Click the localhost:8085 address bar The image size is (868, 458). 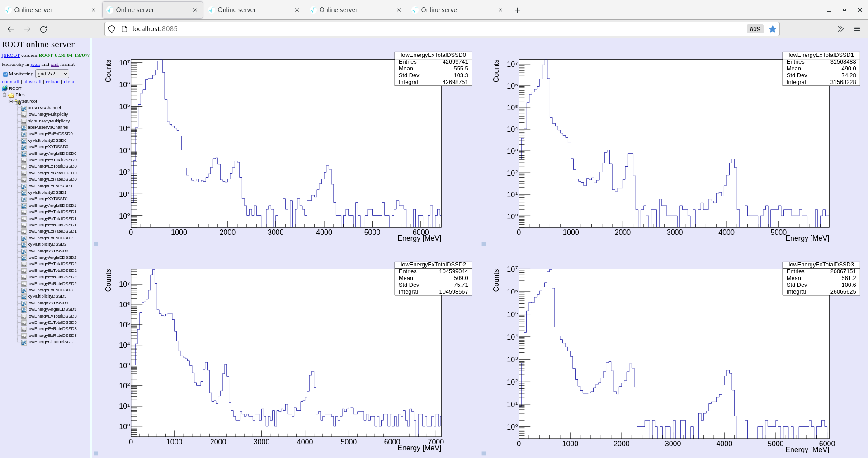tap(407, 29)
